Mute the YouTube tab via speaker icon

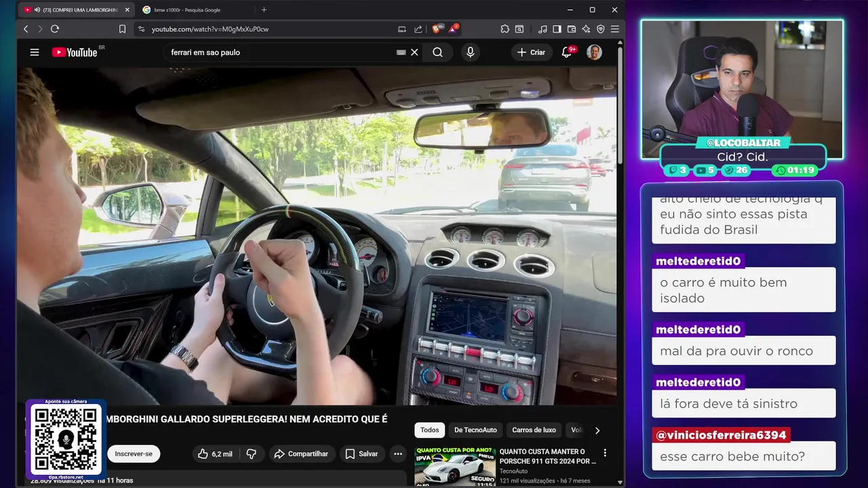(x=37, y=10)
